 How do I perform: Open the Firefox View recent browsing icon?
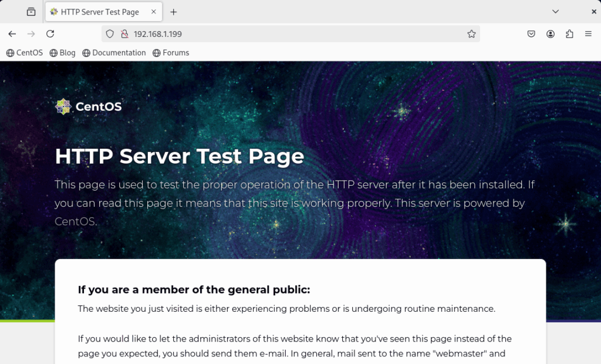[31, 12]
